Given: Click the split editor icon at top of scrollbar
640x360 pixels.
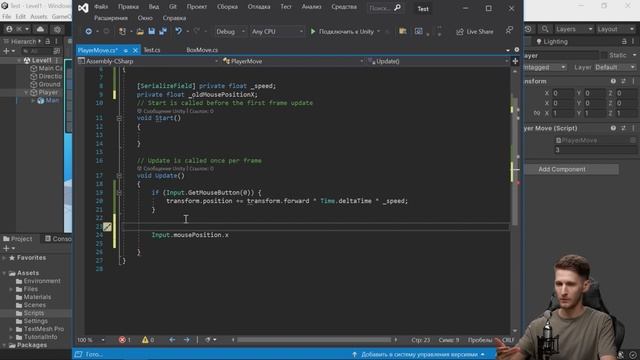Looking at the screenshot, I should (515, 61).
